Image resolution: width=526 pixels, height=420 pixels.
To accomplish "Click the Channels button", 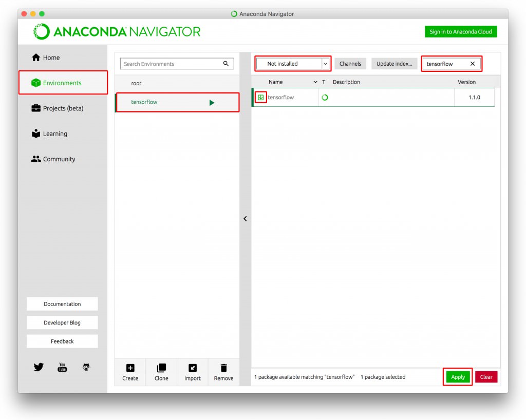I will click(350, 64).
